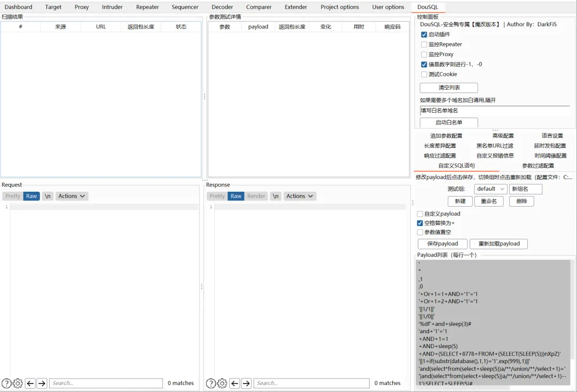Open 高级配置 config tab
Screen dimensions: 577x392
coord(503,136)
